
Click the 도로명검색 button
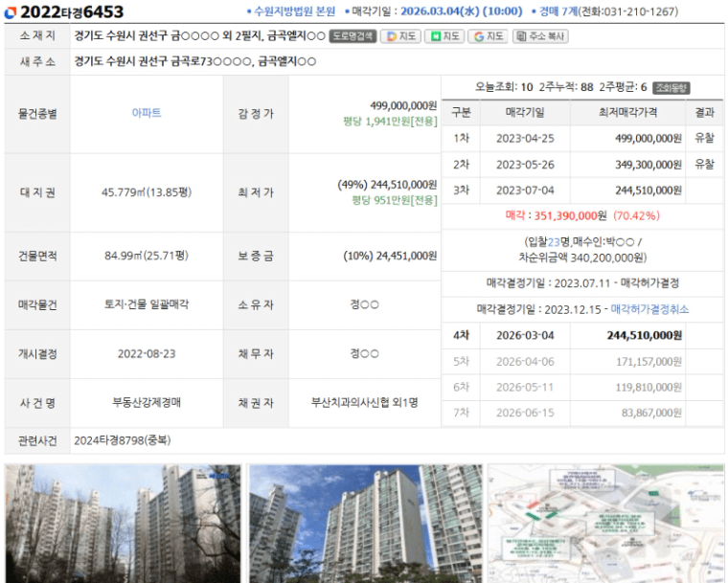click(353, 36)
